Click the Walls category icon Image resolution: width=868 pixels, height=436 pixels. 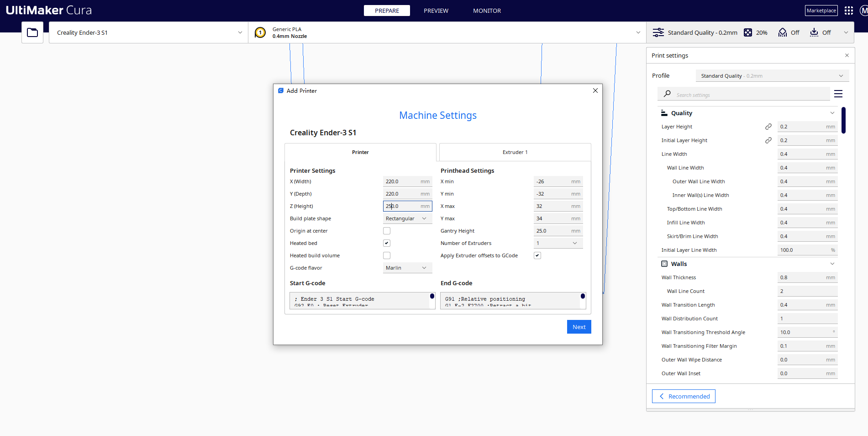(664, 264)
